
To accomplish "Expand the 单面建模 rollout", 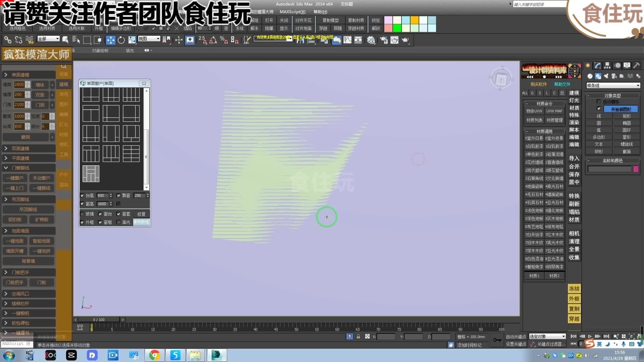I will pyautogui.click(x=29, y=75).
